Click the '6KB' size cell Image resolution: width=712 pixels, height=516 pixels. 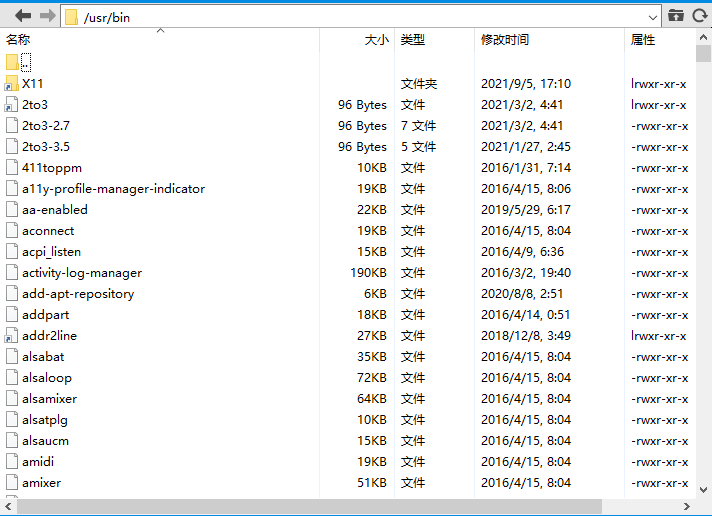(375, 293)
